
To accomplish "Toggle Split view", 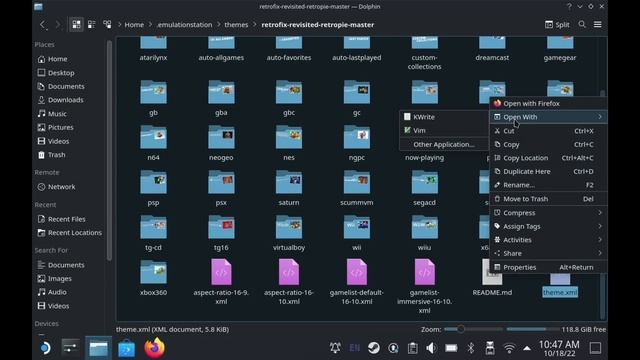I will tap(557, 24).
